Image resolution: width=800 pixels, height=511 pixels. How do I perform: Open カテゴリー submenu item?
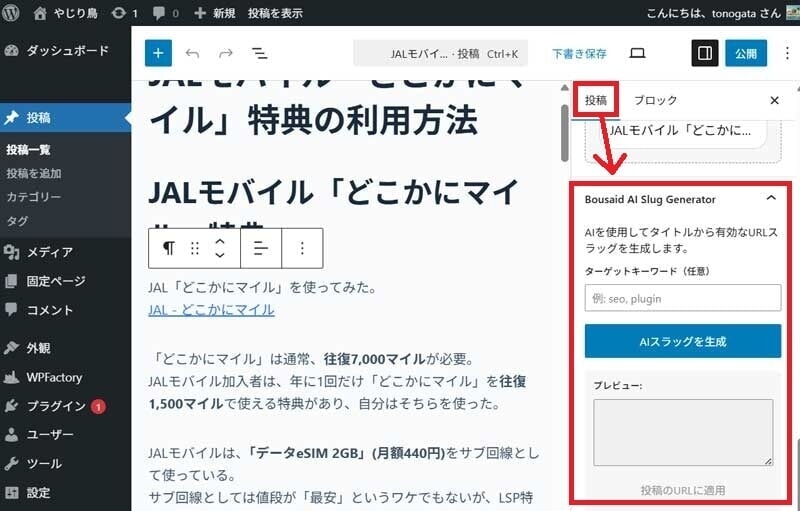[x=34, y=197]
